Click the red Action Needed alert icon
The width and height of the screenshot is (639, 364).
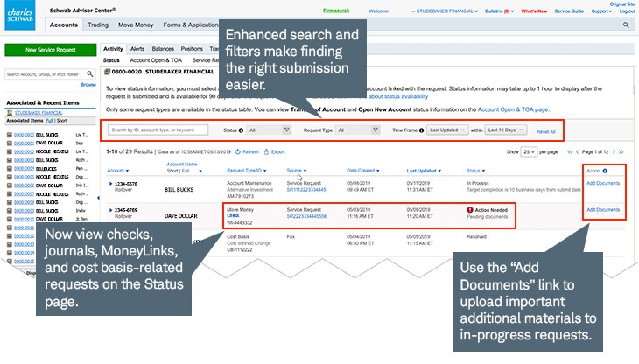tap(470, 210)
